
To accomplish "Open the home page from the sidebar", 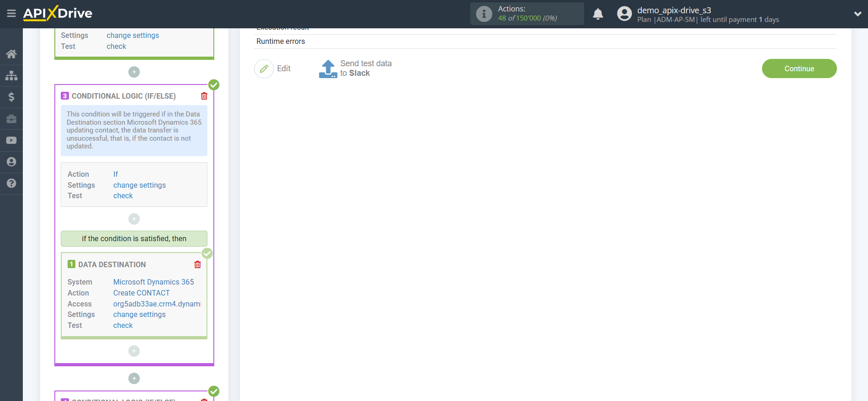I will [x=11, y=54].
